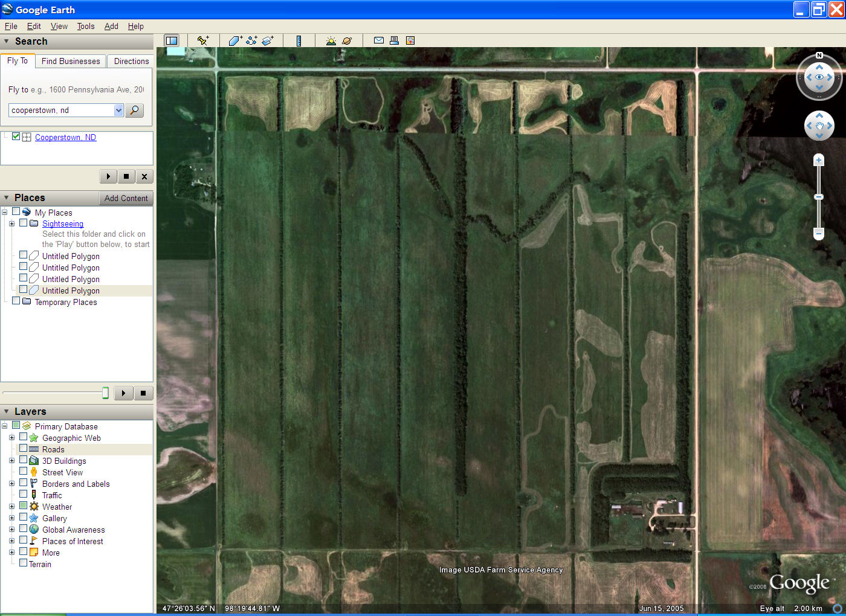Switch to Directions tab

click(131, 61)
